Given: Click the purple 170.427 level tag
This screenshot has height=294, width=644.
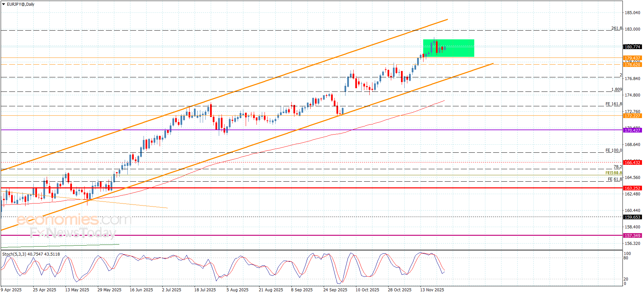Looking at the screenshot, I should point(632,130).
